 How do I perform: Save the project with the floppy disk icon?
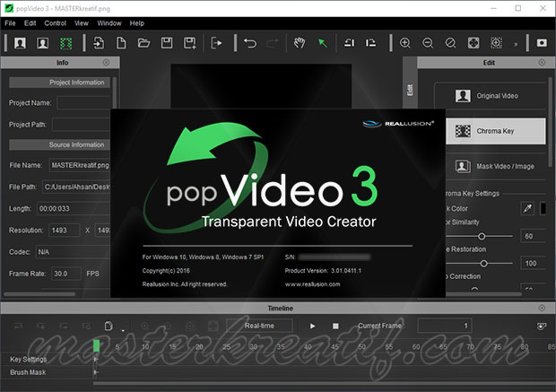tap(167, 43)
